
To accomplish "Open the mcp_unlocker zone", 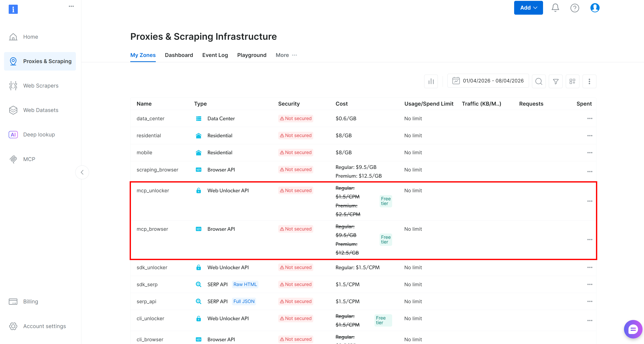I will pos(153,191).
